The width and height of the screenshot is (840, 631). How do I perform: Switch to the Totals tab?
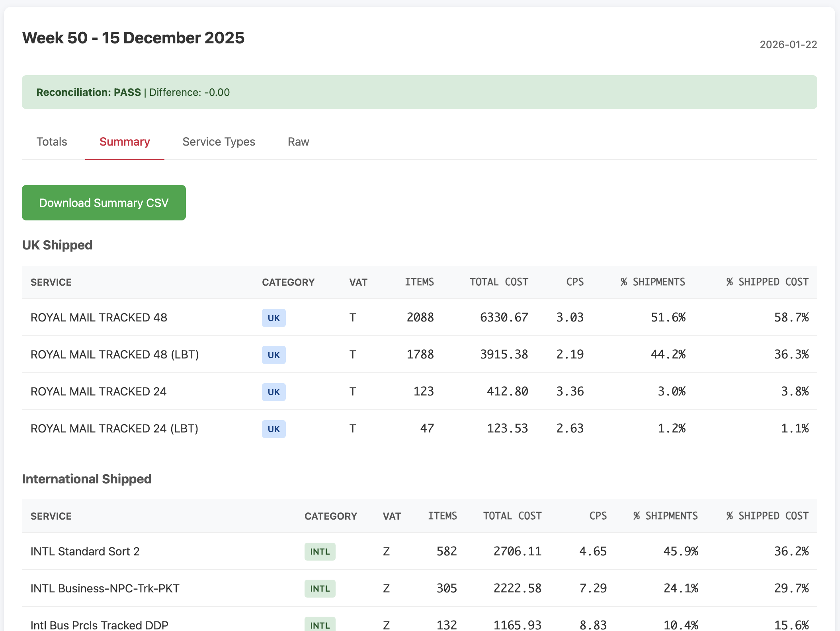pos(52,142)
